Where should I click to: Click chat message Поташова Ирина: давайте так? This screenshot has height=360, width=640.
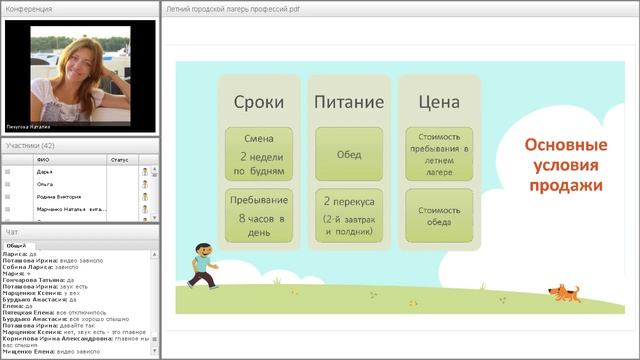[49, 325]
